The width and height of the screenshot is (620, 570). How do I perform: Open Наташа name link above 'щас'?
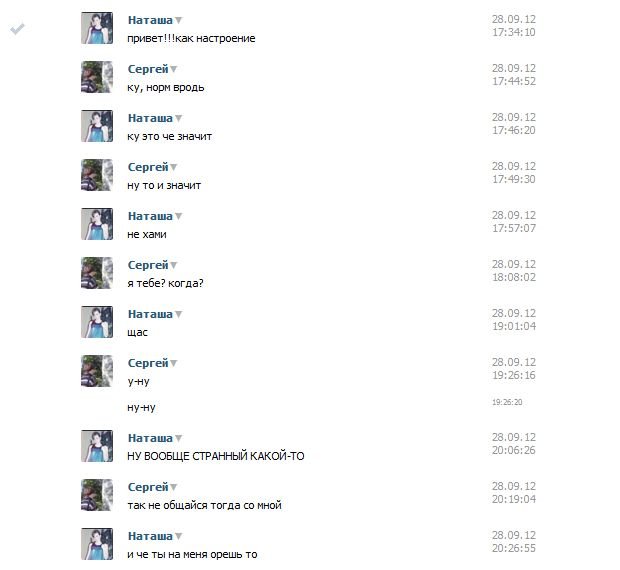tap(150, 314)
